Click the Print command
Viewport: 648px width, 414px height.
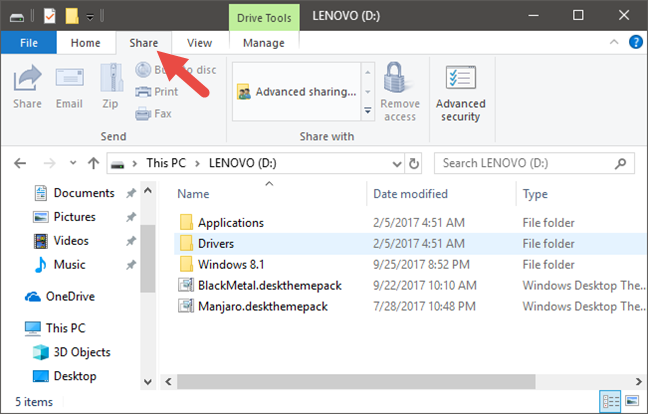pyautogui.click(x=157, y=92)
